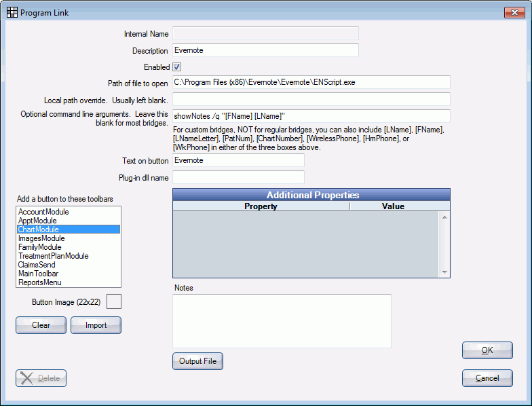
Task: Click the Additional Properties scroll down arrow
Action: (x=444, y=272)
